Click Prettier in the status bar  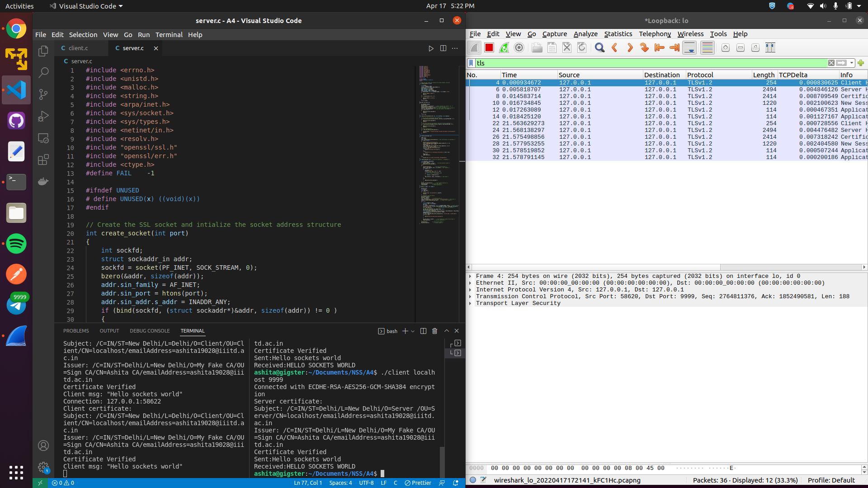point(418,483)
